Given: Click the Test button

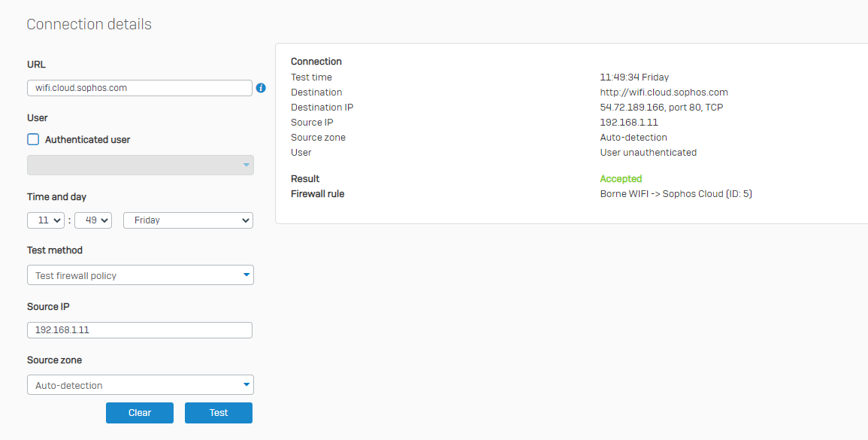Looking at the screenshot, I should pos(219,413).
